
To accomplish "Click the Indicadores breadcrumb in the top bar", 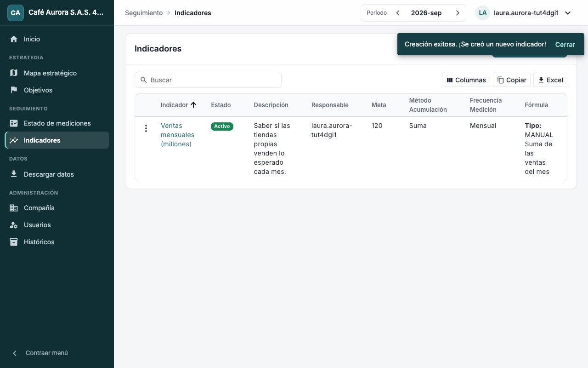I will point(193,13).
